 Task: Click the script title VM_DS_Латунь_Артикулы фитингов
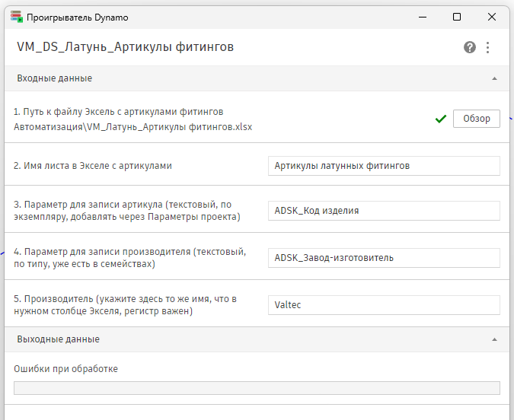click(125, 47)
